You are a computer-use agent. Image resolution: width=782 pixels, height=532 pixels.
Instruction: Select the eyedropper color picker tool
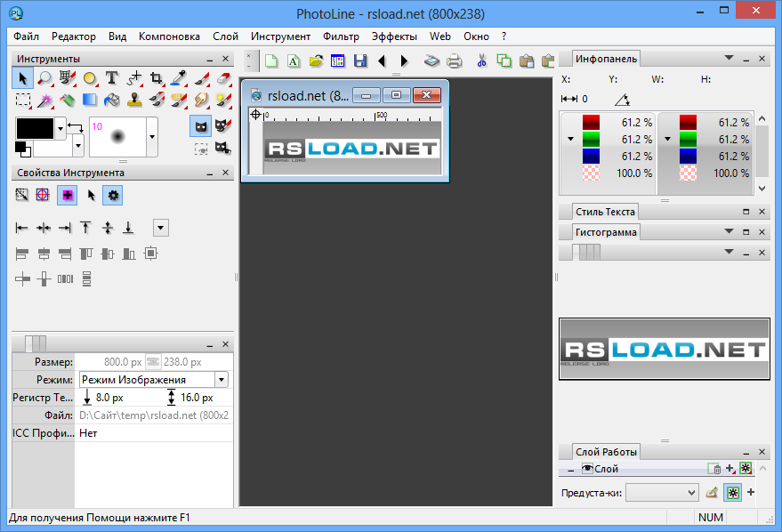coord(179,78)
